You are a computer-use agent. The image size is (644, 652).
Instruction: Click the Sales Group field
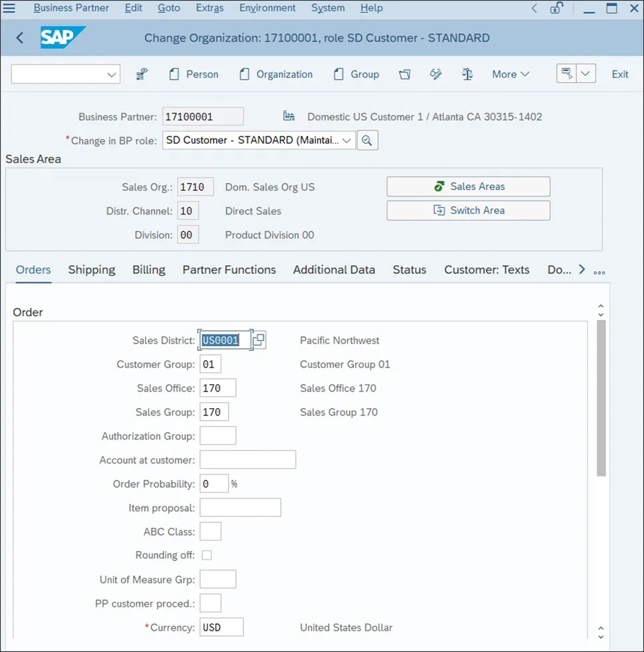[x=214, y=412]
